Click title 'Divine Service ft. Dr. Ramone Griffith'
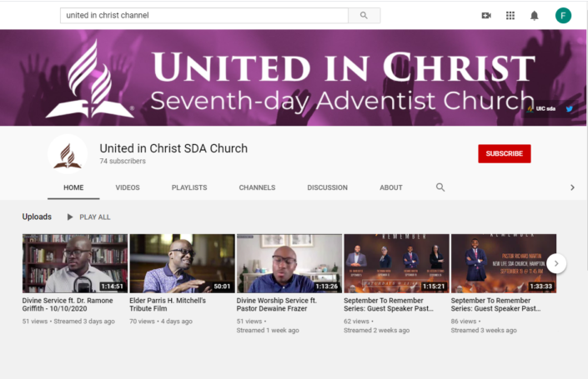The width and height of the screenshot is (588, 379). 68,305
